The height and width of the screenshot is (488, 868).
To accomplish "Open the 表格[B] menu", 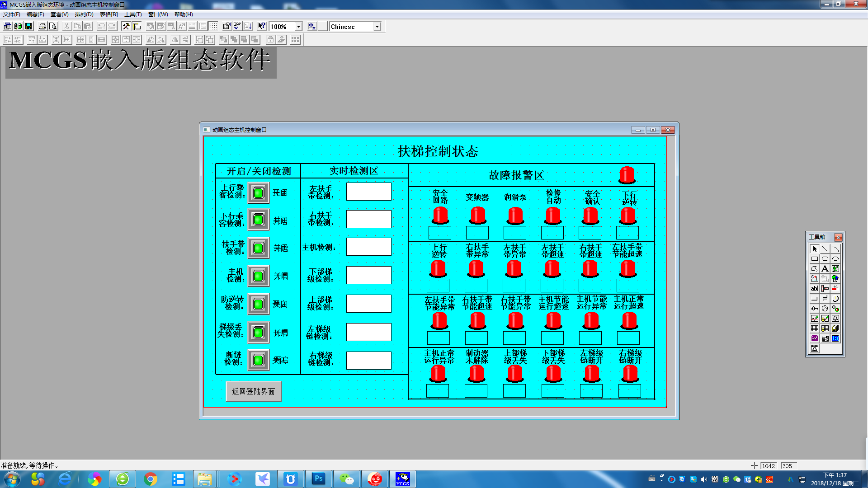I will coord(108,14).
